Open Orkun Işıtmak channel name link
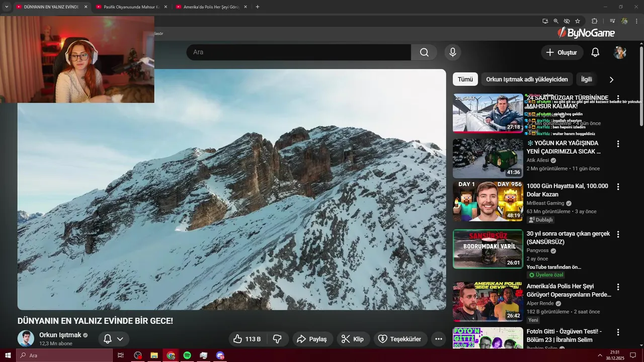Viewport: 644px width, 362px height. click(60, 335)
